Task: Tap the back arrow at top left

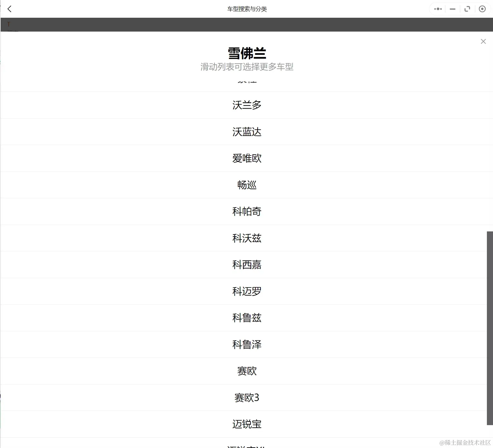Action: pyautogui.click(x=10, y=9)
